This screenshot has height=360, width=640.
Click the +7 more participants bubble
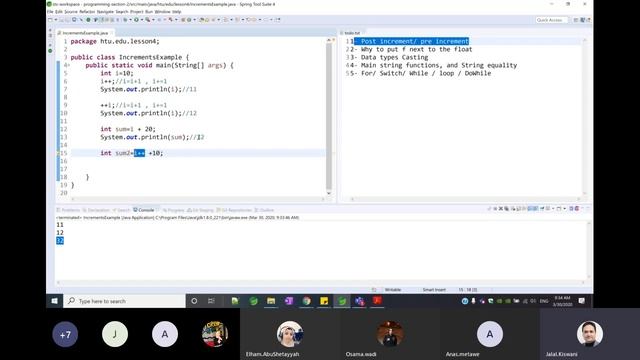(x=65, y=334)
